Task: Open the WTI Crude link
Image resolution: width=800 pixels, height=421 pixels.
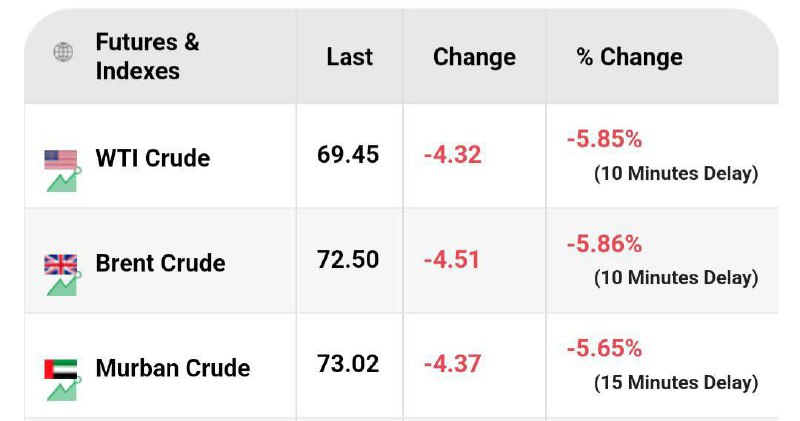Action: point(153,158)
